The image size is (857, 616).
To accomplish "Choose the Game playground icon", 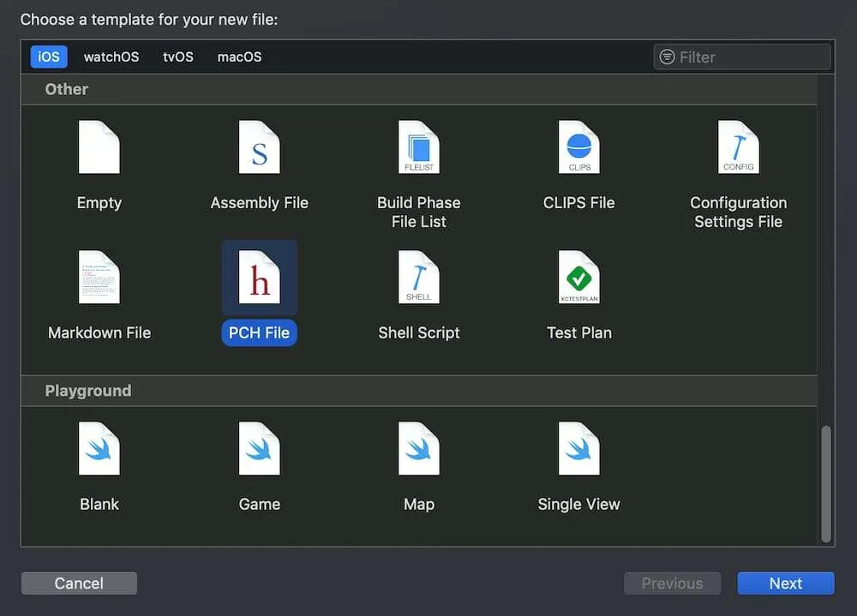I will point(259,449).
